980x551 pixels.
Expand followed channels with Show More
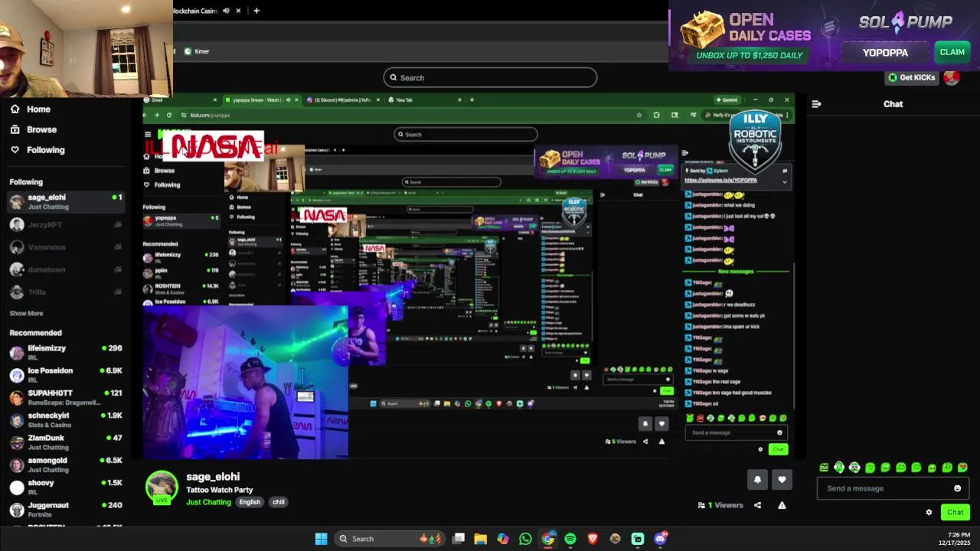point(26,313)
